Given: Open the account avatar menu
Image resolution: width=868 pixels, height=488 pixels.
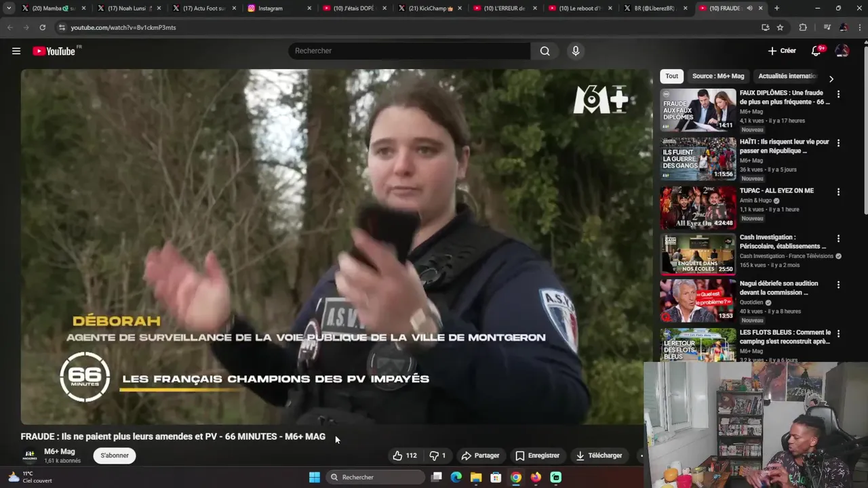Looking at the screenshot, I should click(x=842, y=51).
